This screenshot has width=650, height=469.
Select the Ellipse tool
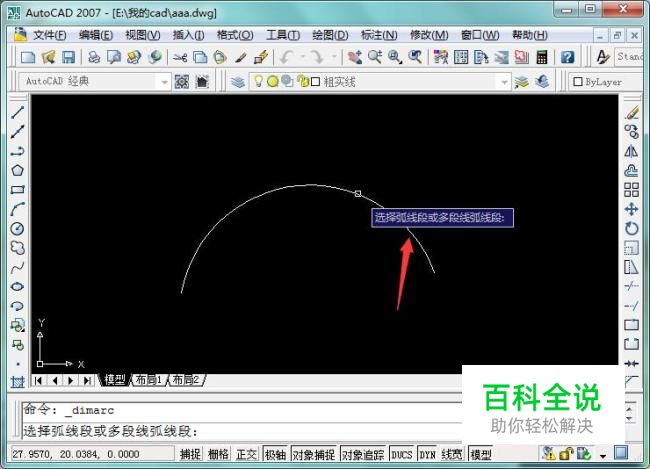(x=17, y=287)
